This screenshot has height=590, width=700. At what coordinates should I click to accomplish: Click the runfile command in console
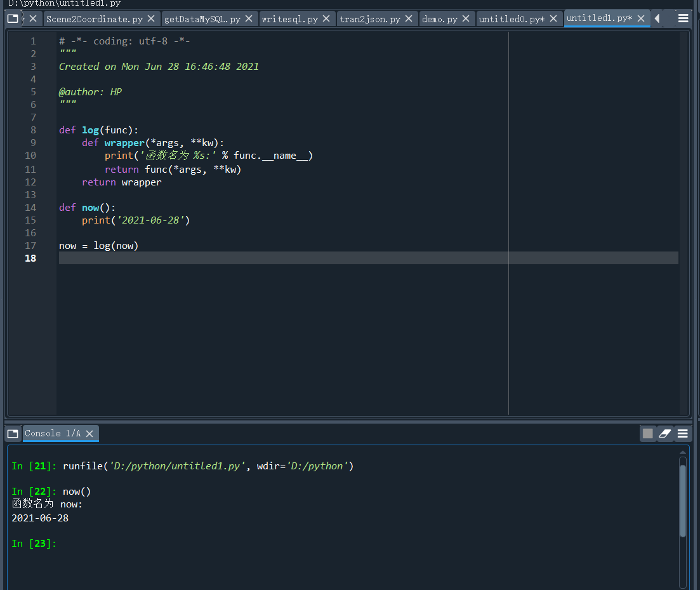pyautogui.click(x=208, y=466)
